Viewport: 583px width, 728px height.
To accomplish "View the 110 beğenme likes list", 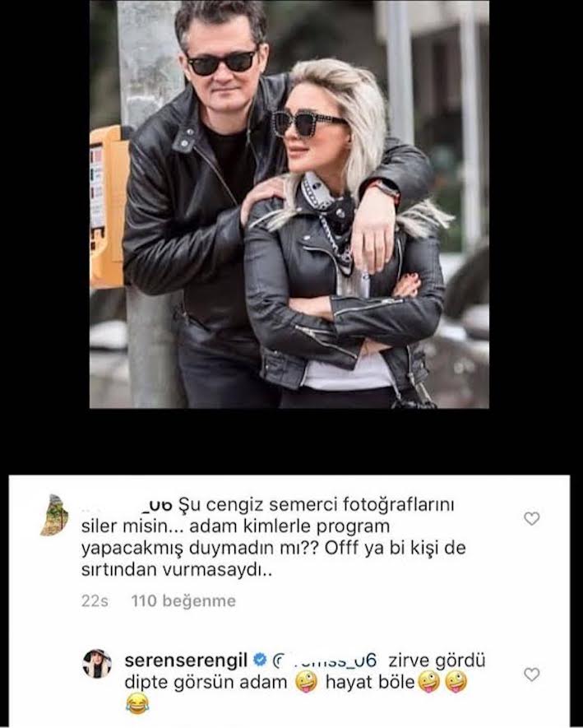I will pyautogui.click(x=183, y=600).
